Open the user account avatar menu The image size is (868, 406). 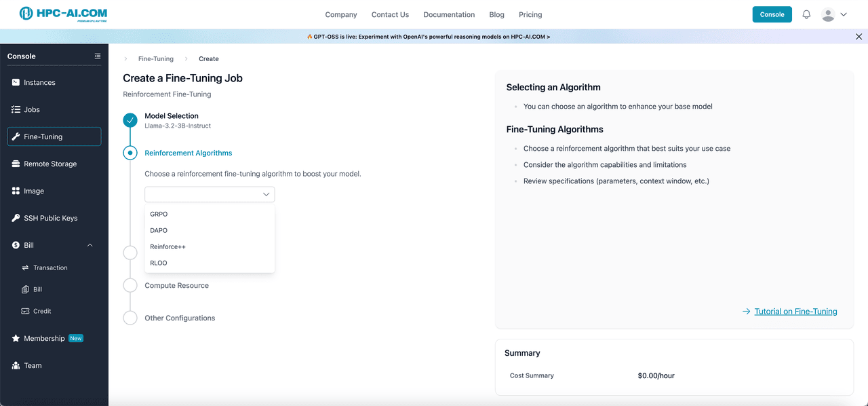point(833,14)
